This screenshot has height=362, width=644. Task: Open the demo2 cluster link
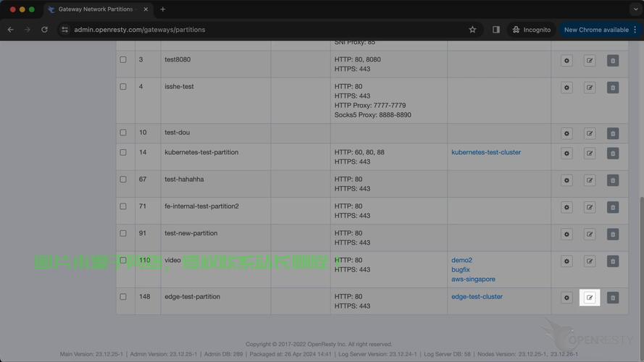(461, 260)
